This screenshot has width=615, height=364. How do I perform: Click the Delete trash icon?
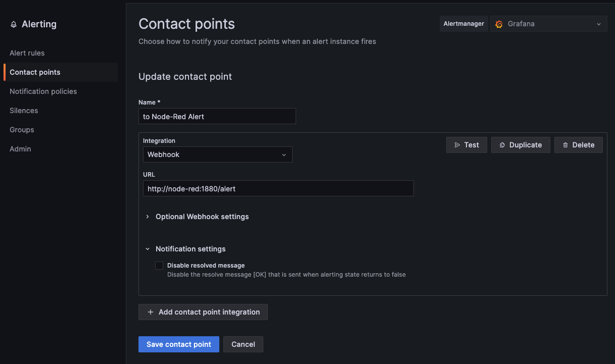point(565,145)
